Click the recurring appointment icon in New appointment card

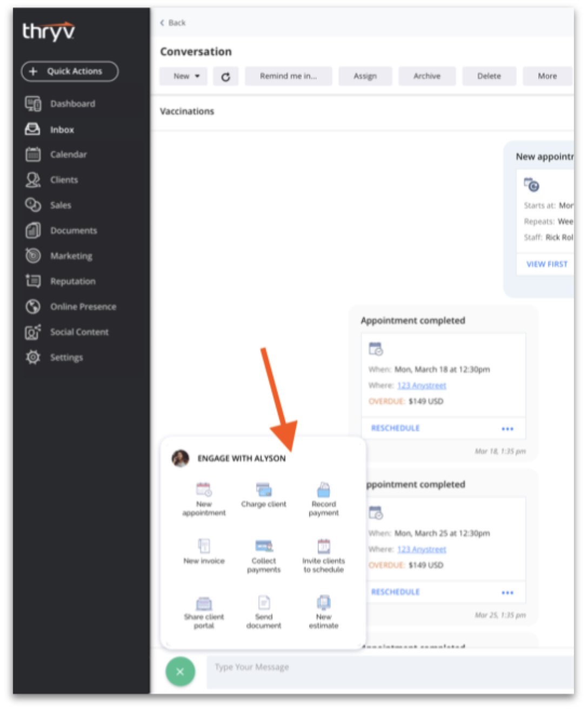(532, 185)
